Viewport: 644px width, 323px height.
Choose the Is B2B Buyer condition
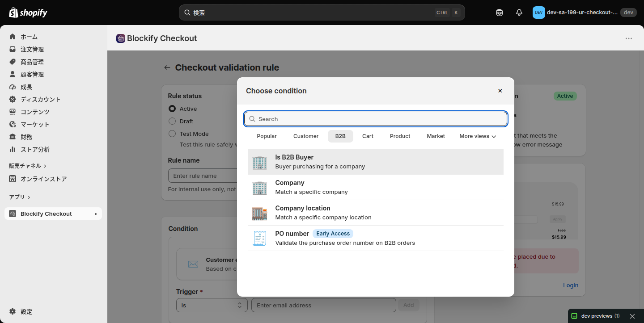pyautogui.click(x=376, y=162)
